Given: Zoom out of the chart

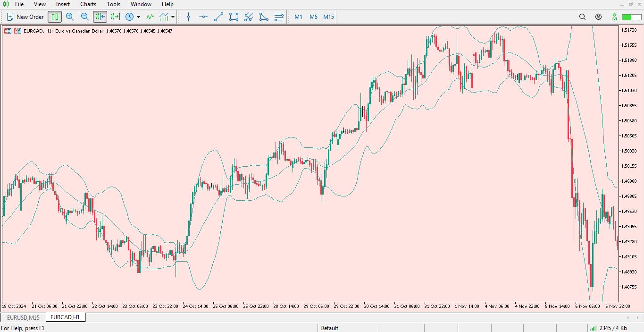Looking at the screenshot, I should [x=85, y=17].
